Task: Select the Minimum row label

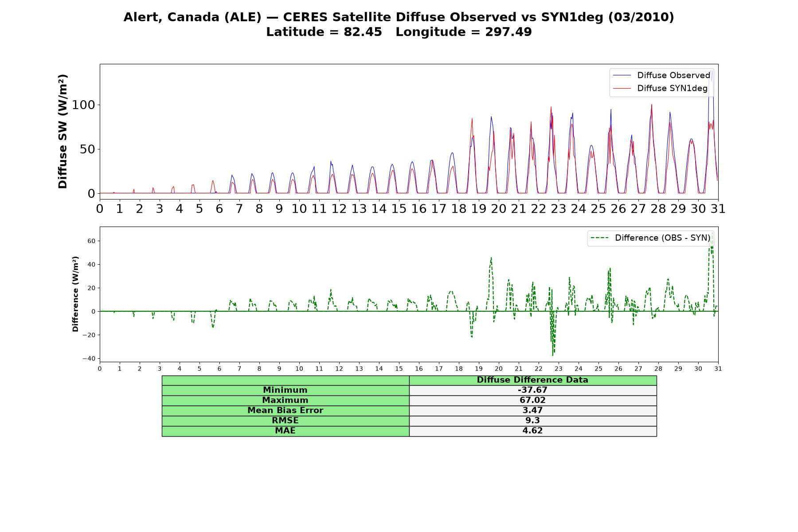Action: pos(285,390)
